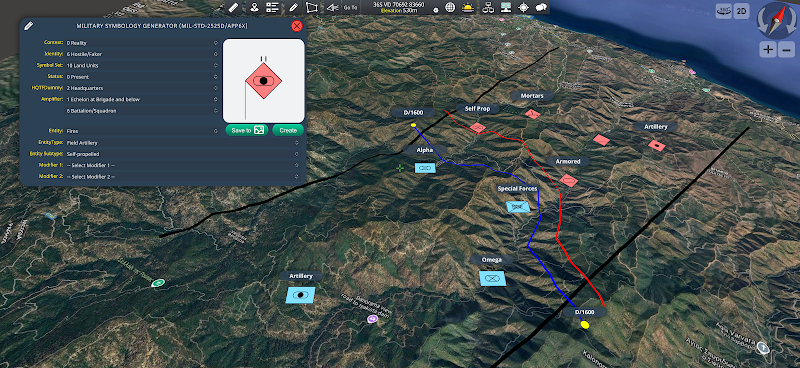This screenshot has height=368, width=800.
Task: Select the polygon area tool
Action: click(311, 7)
